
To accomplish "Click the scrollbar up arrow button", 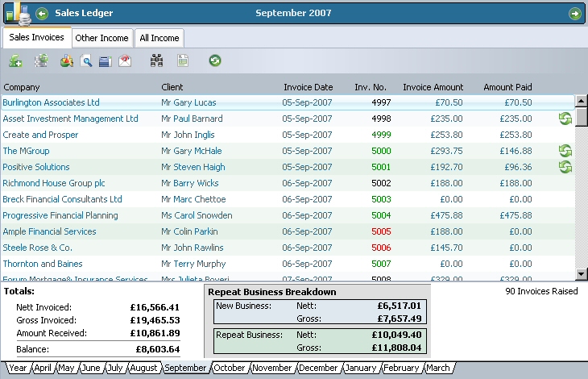I will pos(581,101).
